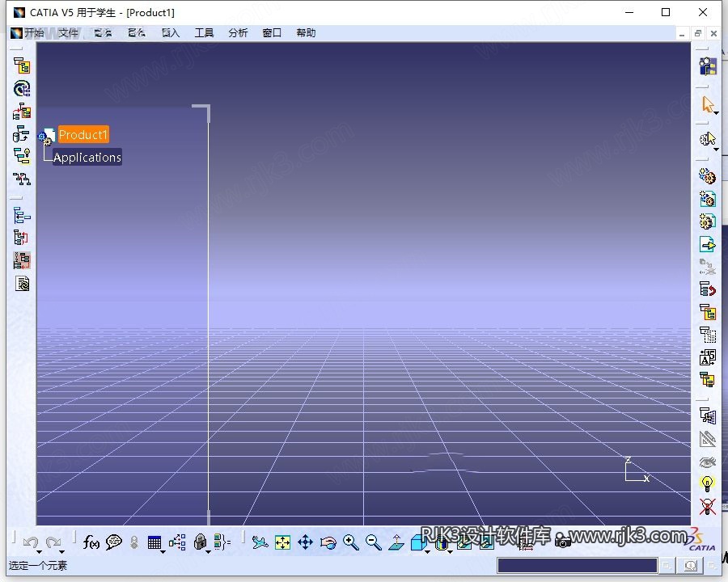Select the Pan four-arrow tool

click(306, 542)
